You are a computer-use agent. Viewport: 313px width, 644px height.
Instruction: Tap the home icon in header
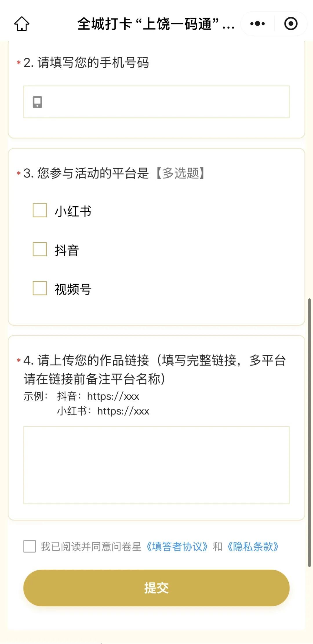(22, 24)
